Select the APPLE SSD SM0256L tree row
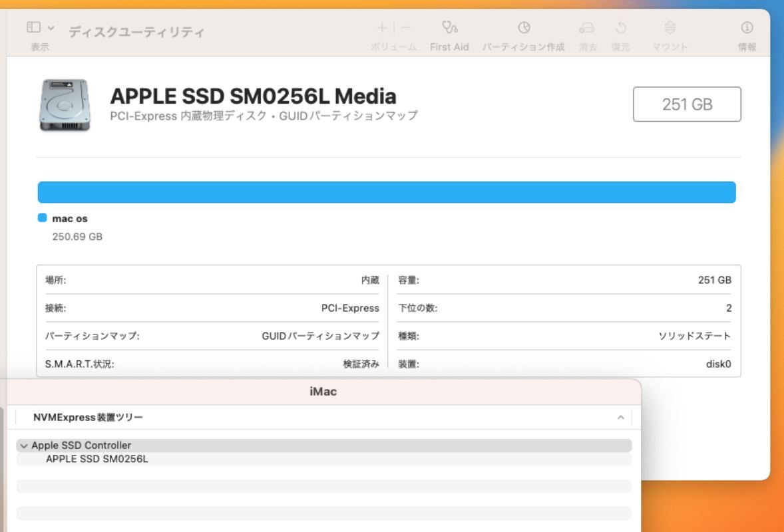This screenshot has width=784, height=532. (x=324, y=459)
